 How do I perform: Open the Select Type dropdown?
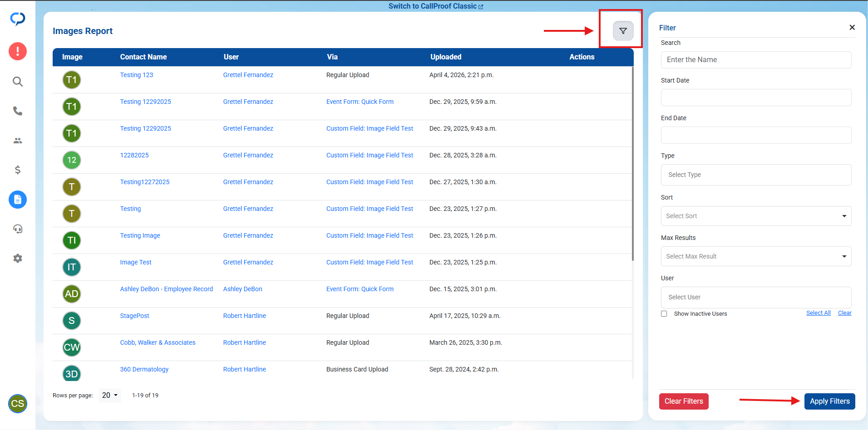pos(756,175)
